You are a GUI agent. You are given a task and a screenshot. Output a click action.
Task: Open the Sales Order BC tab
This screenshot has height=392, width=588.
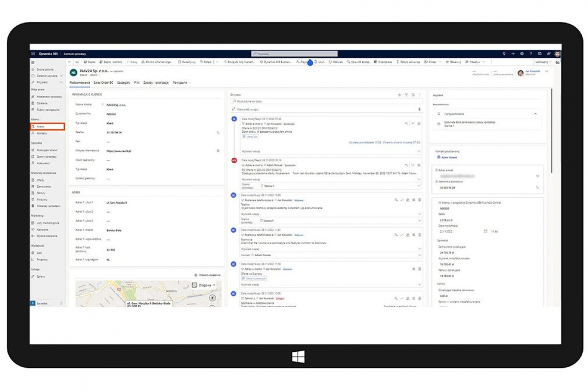103,83
